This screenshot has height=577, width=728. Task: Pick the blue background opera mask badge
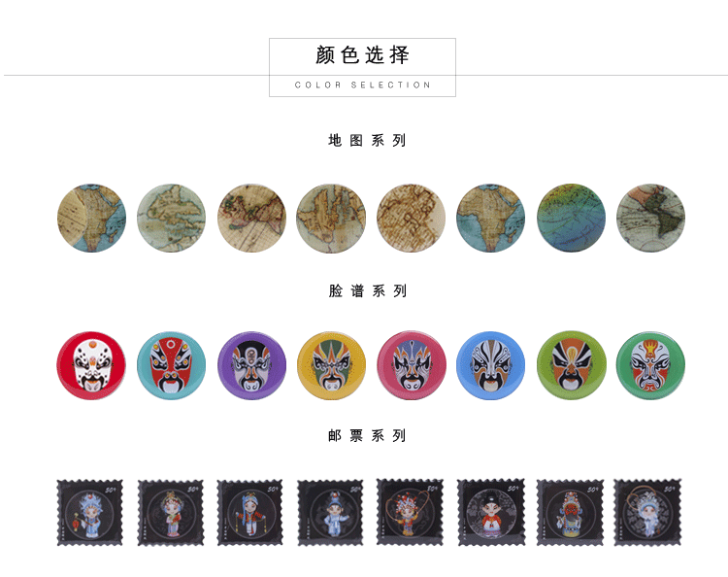tap(491, 365)
